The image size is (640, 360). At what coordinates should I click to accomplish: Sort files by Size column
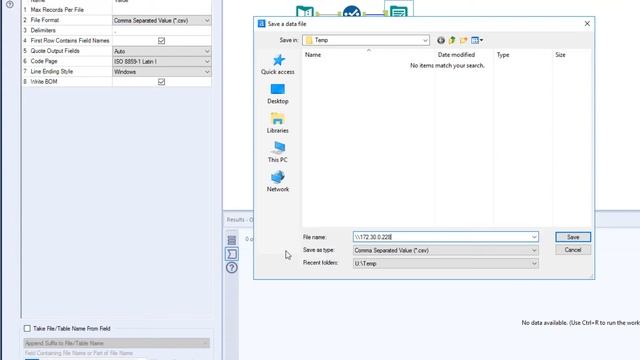tap(560, 55)
